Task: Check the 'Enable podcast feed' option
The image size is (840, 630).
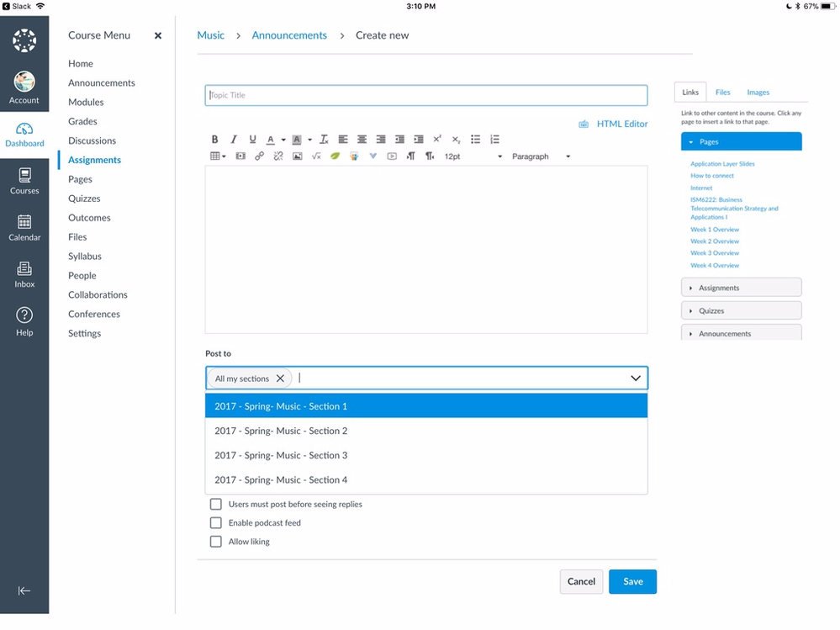Action: pos(216,522)
